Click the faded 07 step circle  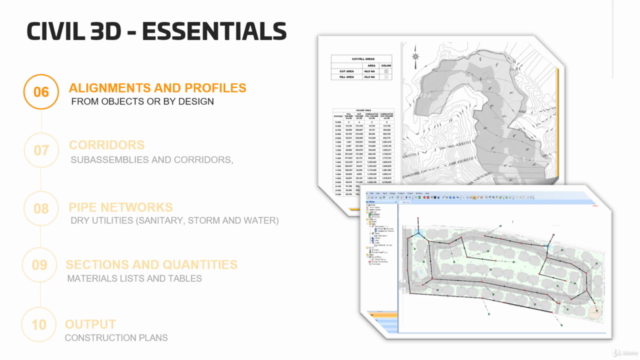(x=41, y=150)
